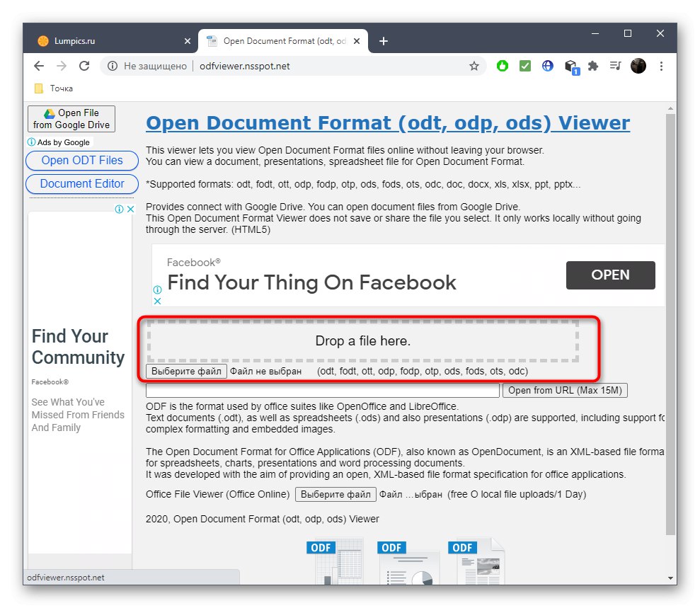This screenshot has height=608, width=700.
Task: Click the ODF text document icon thumbnail
Action: coord(477,561)
